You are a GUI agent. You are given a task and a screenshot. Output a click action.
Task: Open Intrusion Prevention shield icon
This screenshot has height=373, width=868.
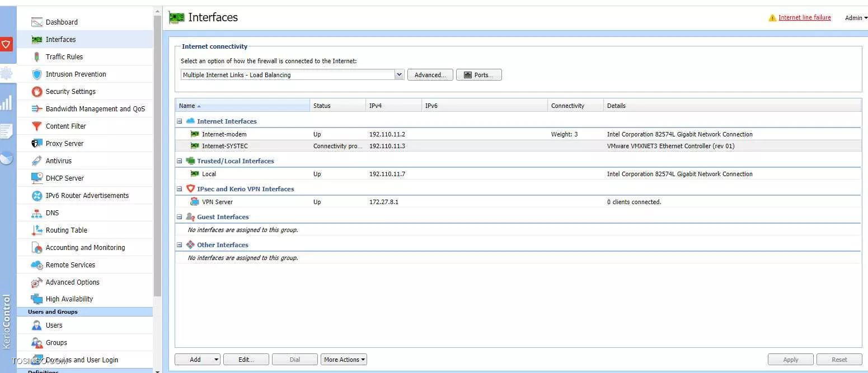point(37,74)
